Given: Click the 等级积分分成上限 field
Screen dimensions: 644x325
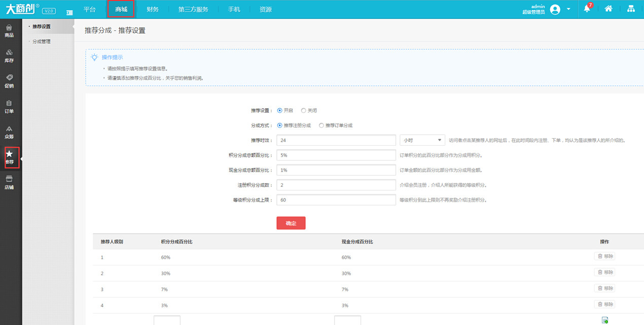Looking at the screenshot, I should pyautogui.click(x=336, y=200).
